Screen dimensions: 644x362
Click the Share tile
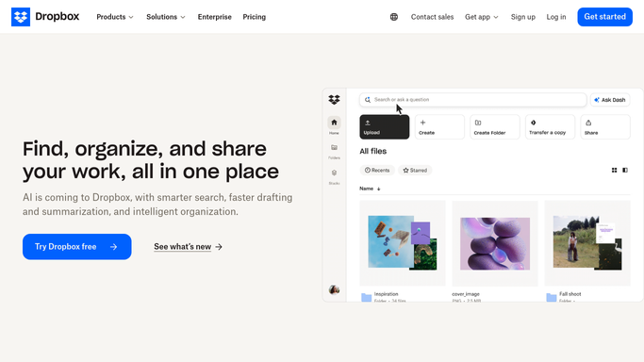[605, 127]
